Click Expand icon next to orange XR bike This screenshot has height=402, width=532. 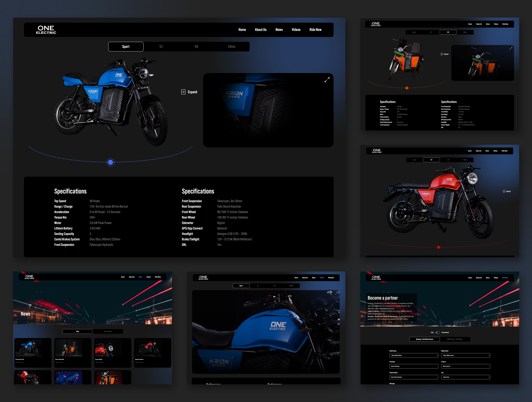[x=442, y=54]
